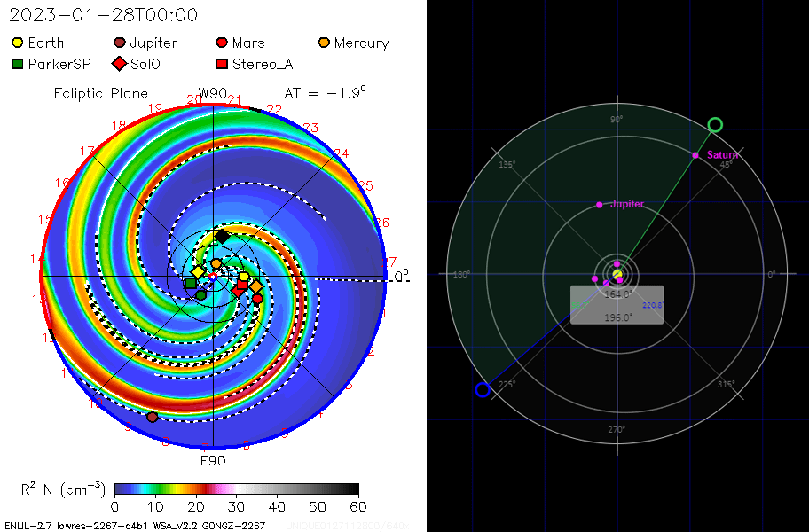This screenshot has height=532, width=809.
Task: Click brown Jupiter marker at bottom of density map
Action: point(153,417)
